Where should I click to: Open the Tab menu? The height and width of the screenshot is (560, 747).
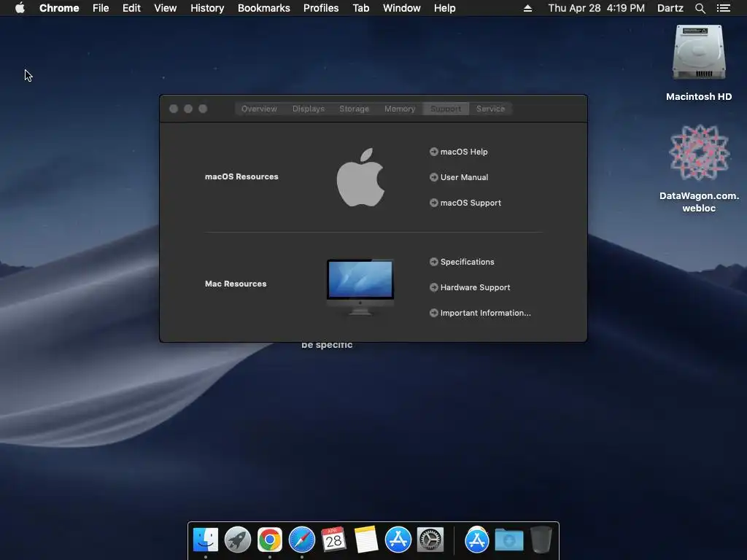360,8
